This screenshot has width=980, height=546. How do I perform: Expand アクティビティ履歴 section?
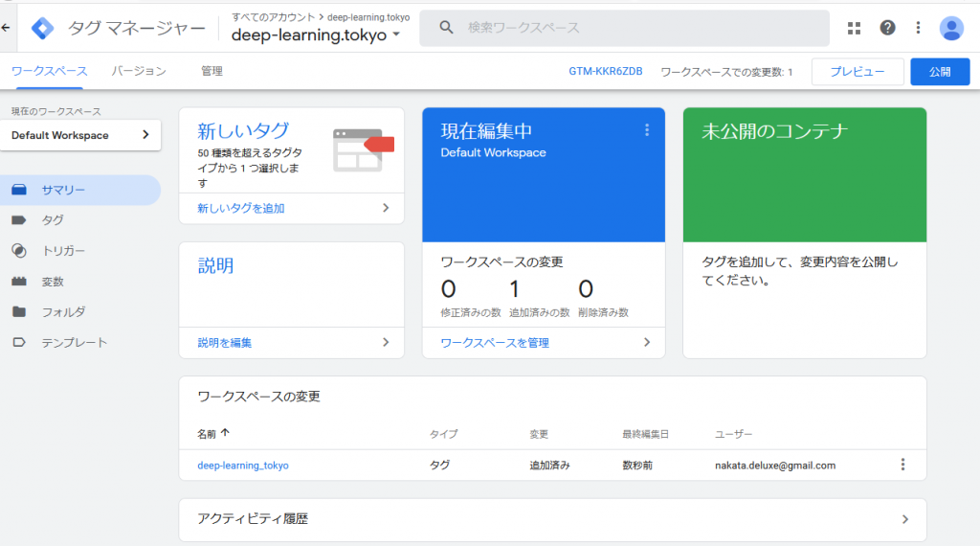click(x=905, y=519)
